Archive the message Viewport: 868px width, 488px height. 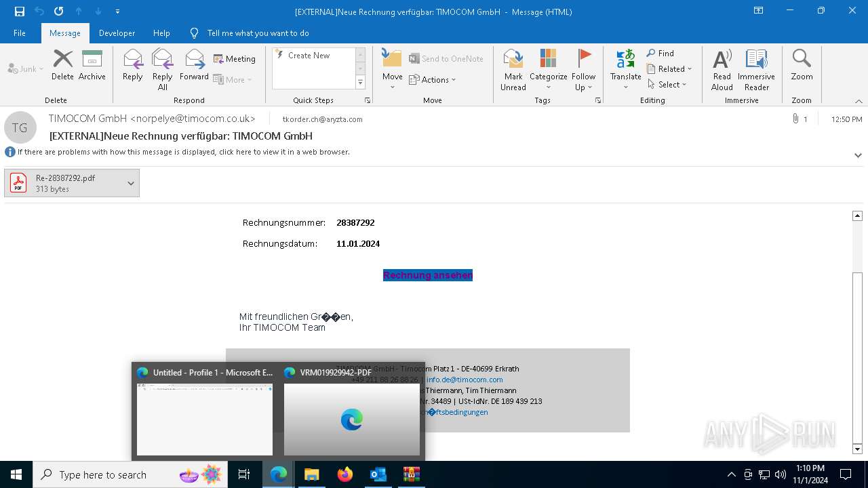tap(92, 65)
